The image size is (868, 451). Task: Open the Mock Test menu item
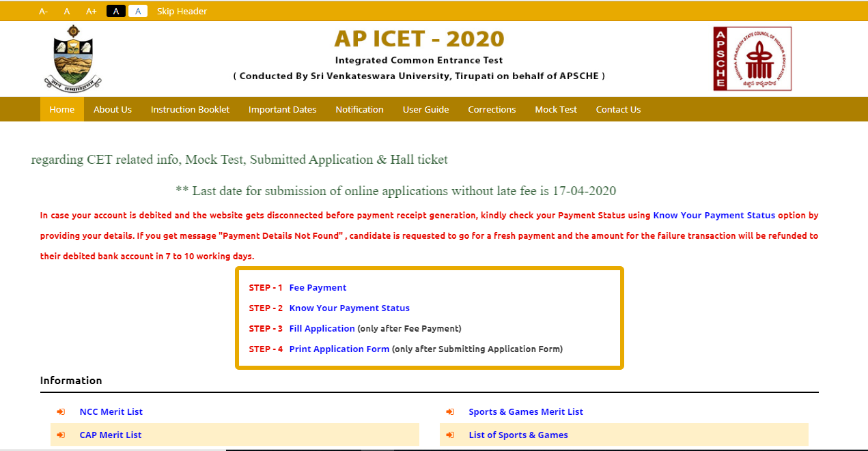tap(555, 109)
